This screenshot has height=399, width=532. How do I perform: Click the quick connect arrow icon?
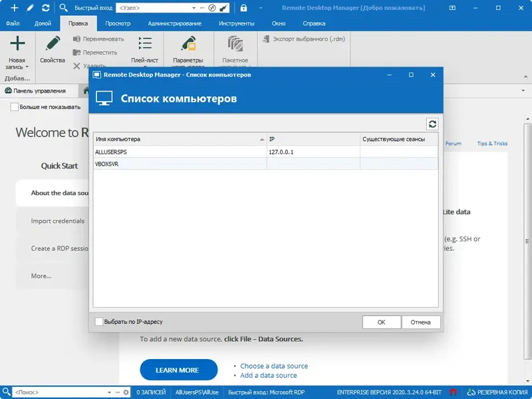[x=224, y=8]
